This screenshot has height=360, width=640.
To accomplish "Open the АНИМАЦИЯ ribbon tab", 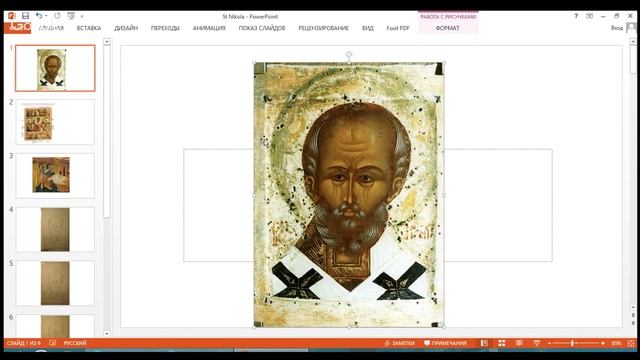I will point(209,28).
